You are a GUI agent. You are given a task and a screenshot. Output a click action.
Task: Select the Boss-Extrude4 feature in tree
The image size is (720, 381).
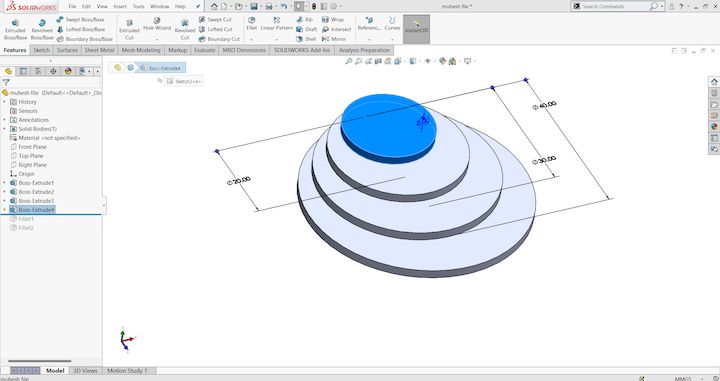[x=32, y=210]
